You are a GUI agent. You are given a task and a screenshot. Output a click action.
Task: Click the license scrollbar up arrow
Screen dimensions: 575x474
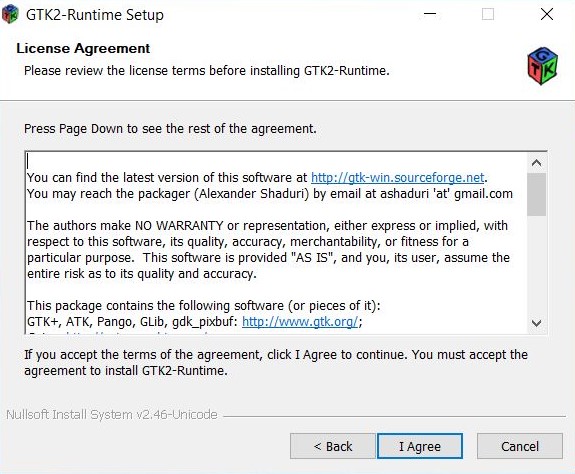[x=536, y=163]
